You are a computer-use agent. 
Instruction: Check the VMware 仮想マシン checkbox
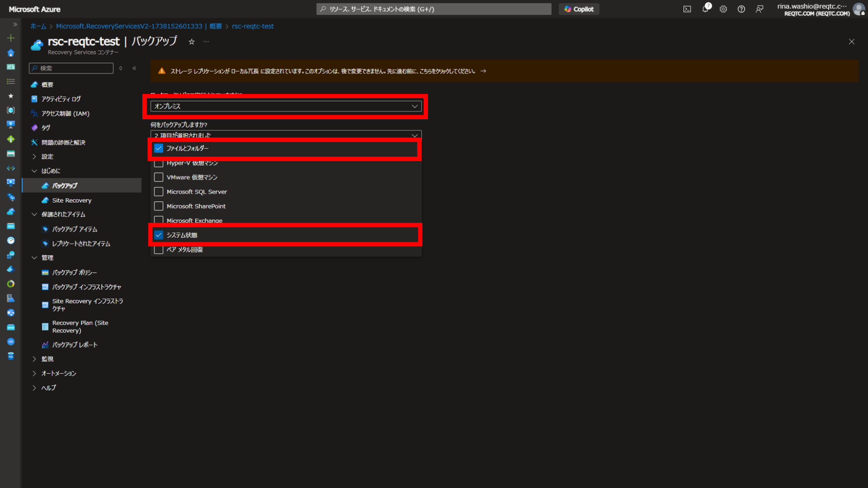158,177
